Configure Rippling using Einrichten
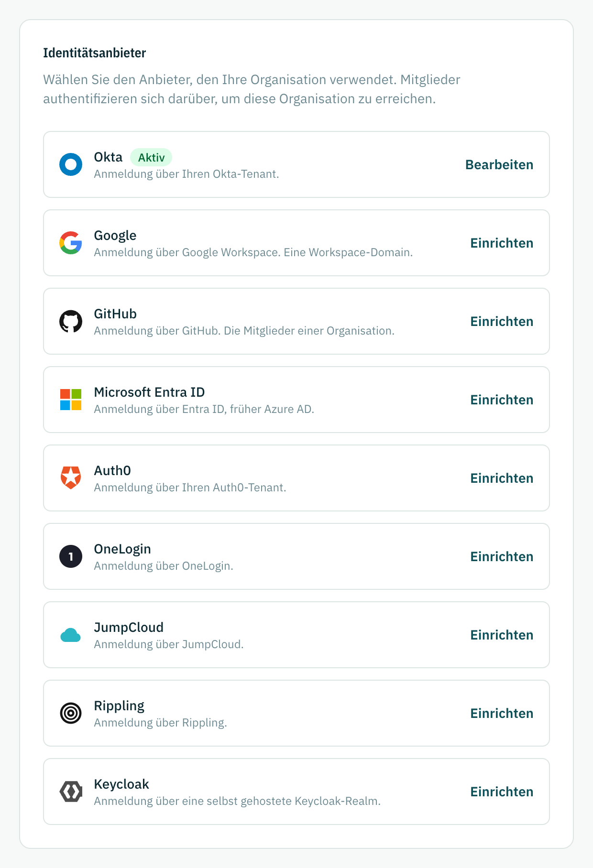The image size is (593, 868). pos(502,713)
